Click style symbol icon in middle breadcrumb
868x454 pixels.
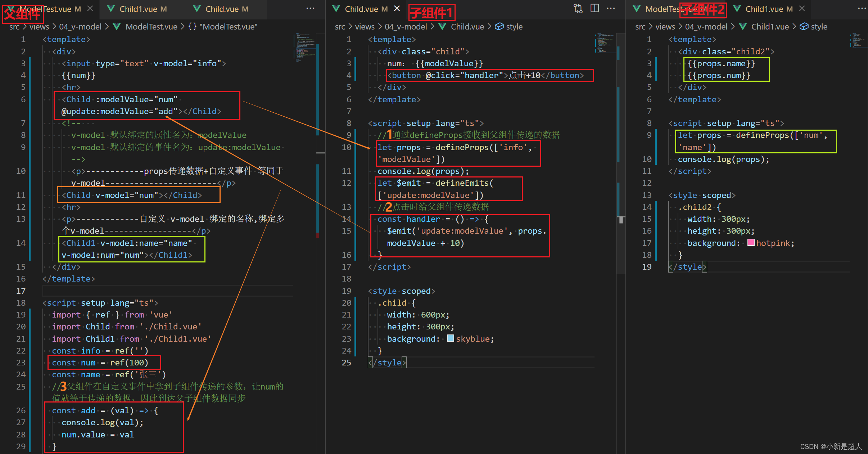pos(499,27)
